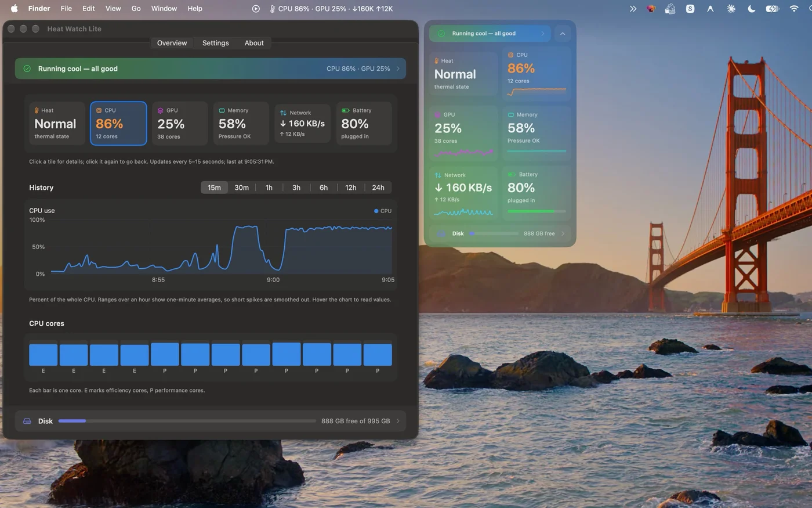Set history range to 6h

point(324,188)
